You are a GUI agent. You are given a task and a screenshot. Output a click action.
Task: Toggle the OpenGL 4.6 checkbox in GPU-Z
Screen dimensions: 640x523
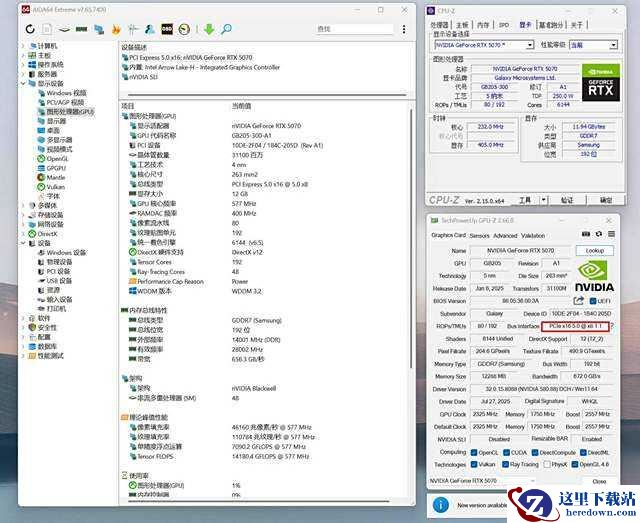575,464
